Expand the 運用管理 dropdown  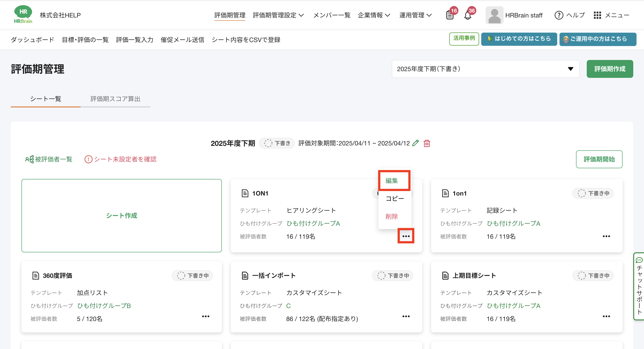click(415, 15)
